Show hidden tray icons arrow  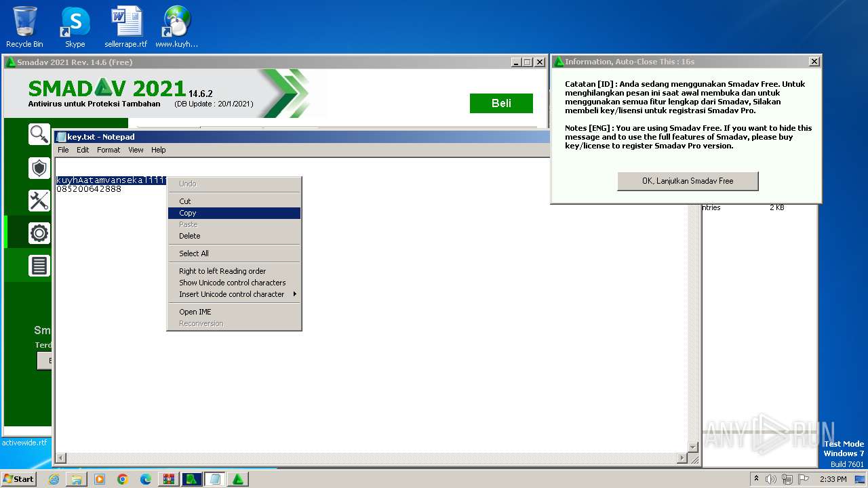757,479
